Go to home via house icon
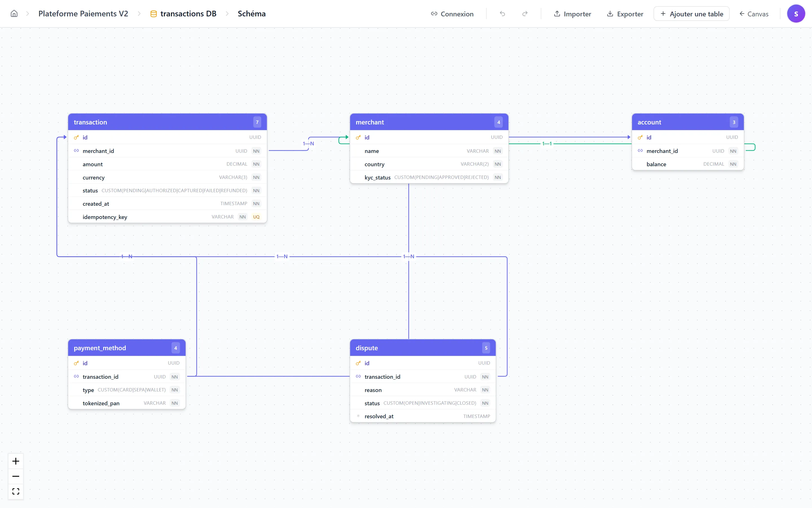This screenshot has height=508, width=812. click(x=14, y=14)
